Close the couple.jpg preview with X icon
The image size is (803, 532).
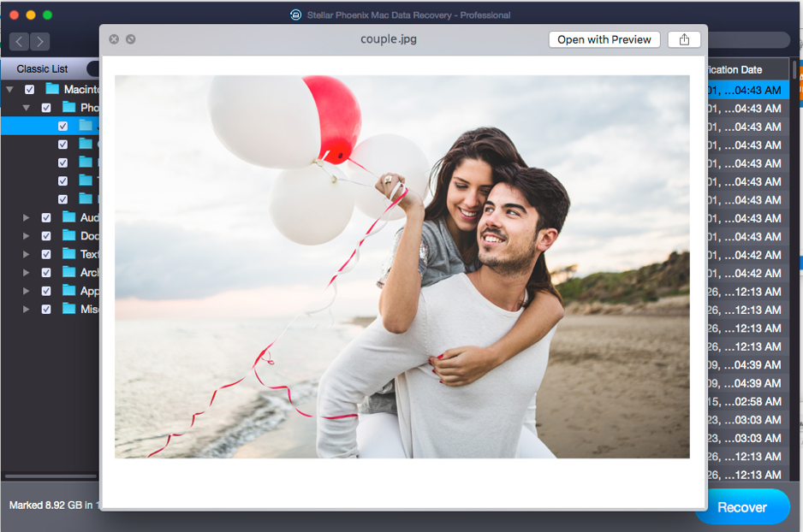(114, 39)
